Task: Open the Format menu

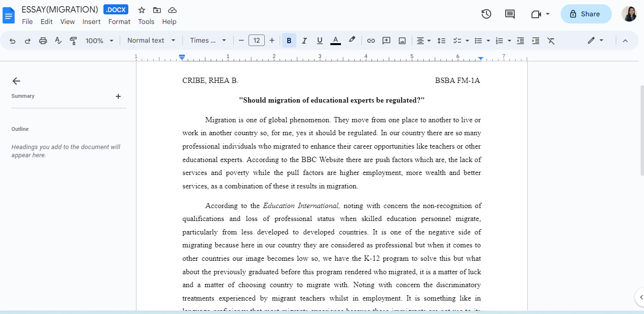Action: pyautogui.click(x=119, y=22)
